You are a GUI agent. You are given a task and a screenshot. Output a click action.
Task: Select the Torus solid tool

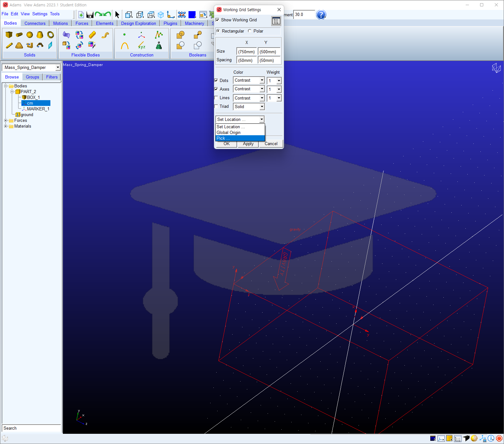pyautogui.click(x=51, y=35)
